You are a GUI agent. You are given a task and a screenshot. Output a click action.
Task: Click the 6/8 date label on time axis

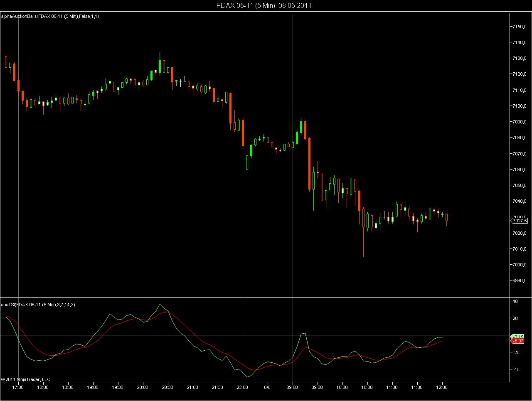coord(267,387)
